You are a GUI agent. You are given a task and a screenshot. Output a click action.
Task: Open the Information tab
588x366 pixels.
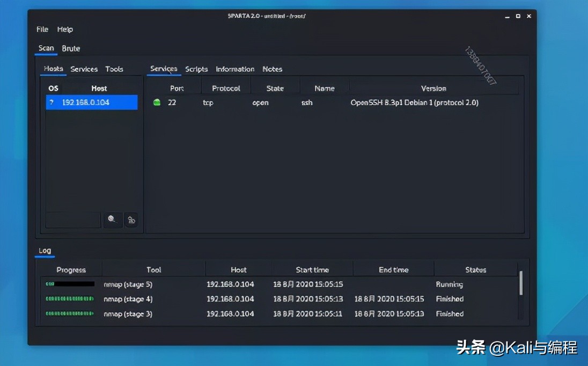(235, 69)
